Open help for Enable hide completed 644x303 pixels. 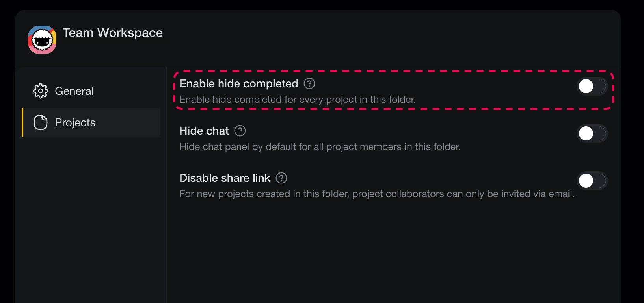pyautogui.click(x=310, y=83)
